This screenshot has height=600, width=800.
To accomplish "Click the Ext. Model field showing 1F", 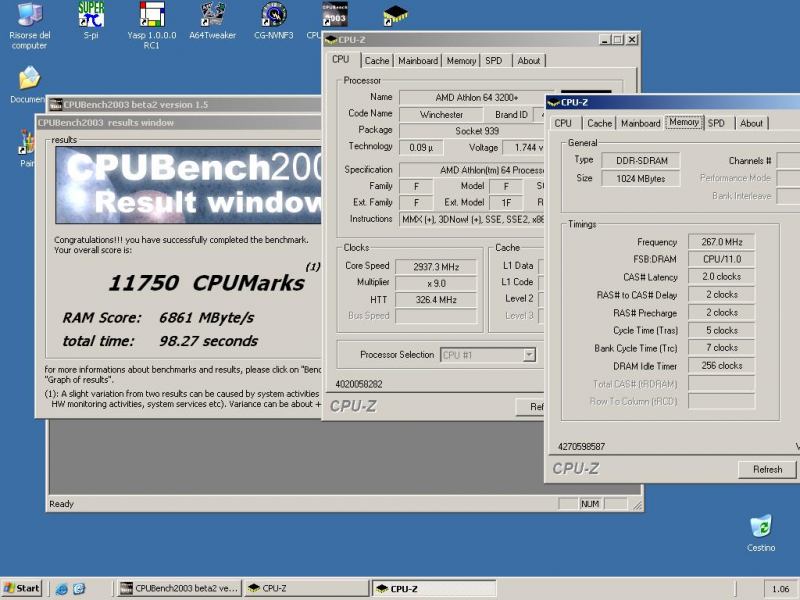I will point(506,203).
